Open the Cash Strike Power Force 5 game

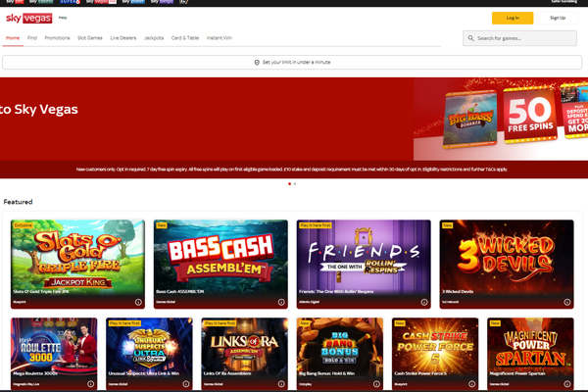click(435, 354)
